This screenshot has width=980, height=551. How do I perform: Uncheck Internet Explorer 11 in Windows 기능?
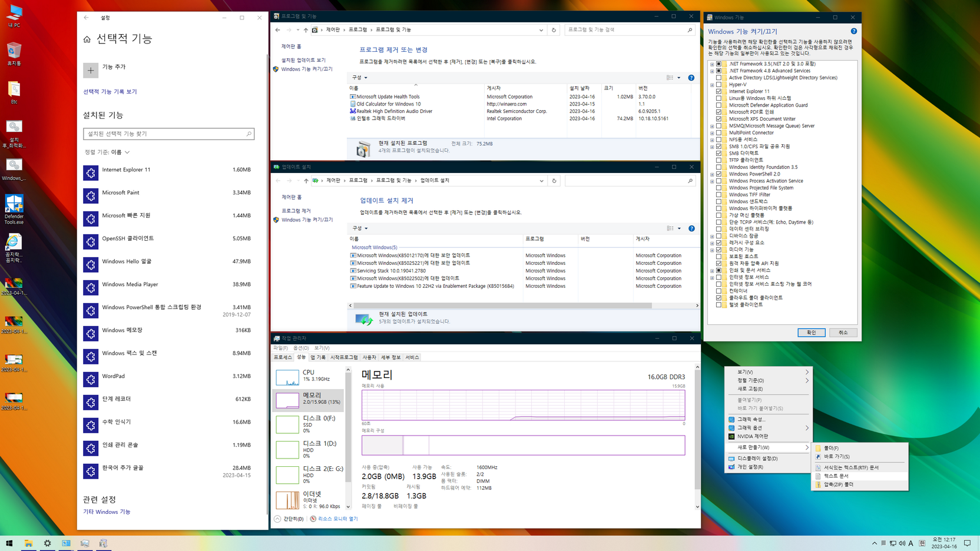click(x=719, y=92)
